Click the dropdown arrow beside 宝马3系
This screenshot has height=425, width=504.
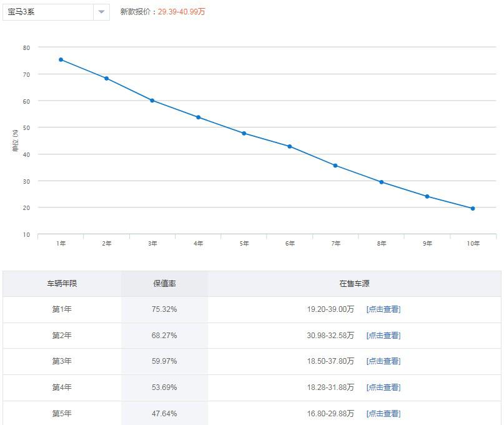[101, 12]
